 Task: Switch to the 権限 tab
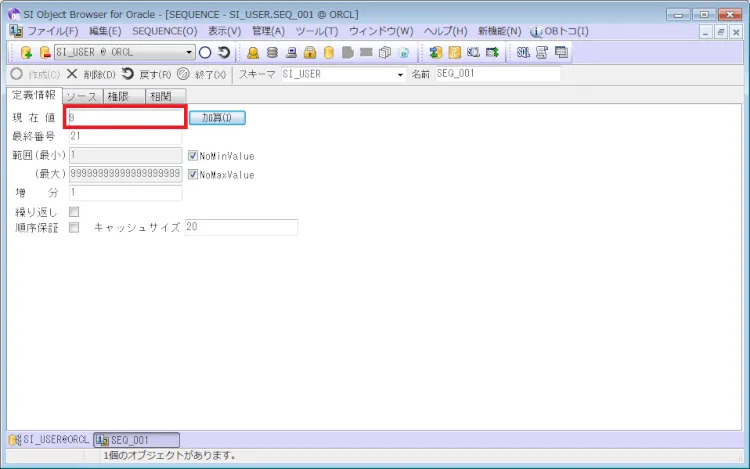point(124,96)
